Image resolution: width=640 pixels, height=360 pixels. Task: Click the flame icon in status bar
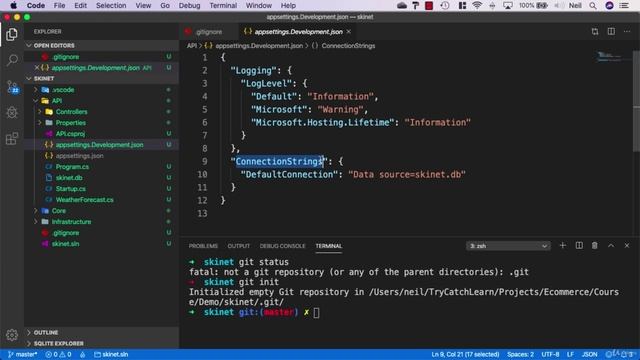coord(82,354)
